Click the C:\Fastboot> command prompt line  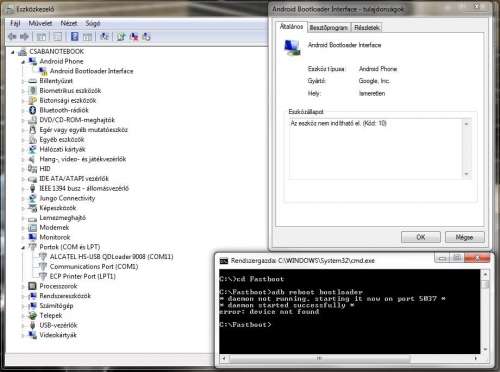pyautogui.click(x=245, y=325)
